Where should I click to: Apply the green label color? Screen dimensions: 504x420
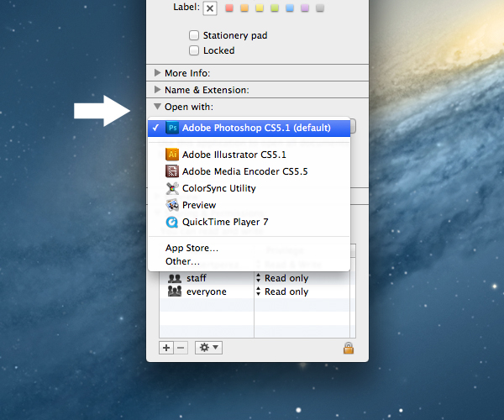[x=275, y=8]
